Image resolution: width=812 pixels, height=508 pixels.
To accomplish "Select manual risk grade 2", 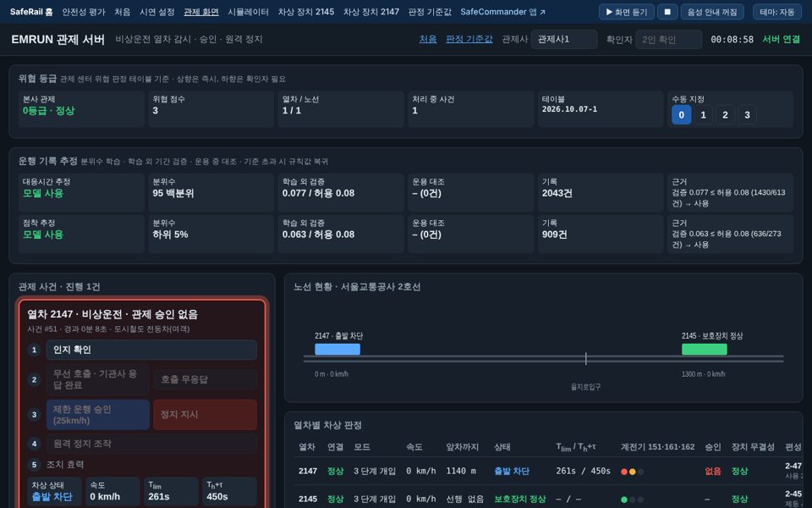I will [x=725, y=114].
